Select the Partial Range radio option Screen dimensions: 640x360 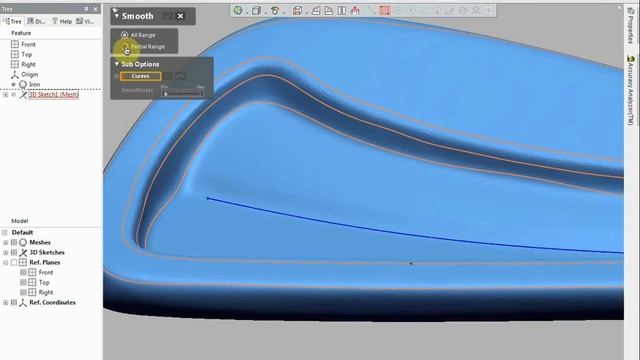(124, 47)
